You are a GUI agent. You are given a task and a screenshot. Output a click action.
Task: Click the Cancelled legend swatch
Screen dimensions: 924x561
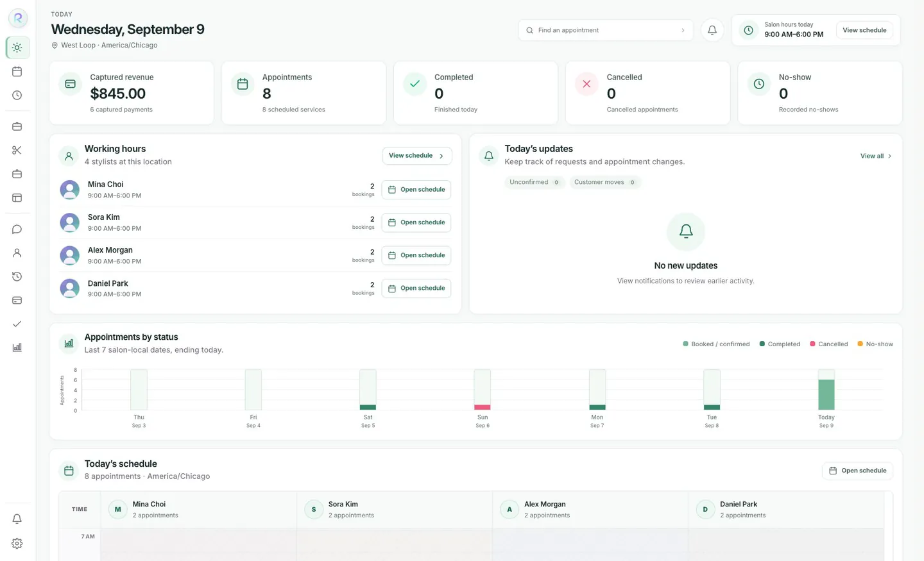[813, 344]
